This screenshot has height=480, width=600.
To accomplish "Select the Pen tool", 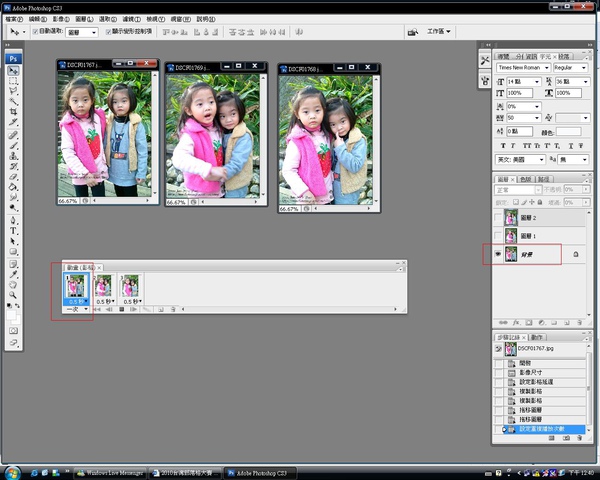I will 13,220.
